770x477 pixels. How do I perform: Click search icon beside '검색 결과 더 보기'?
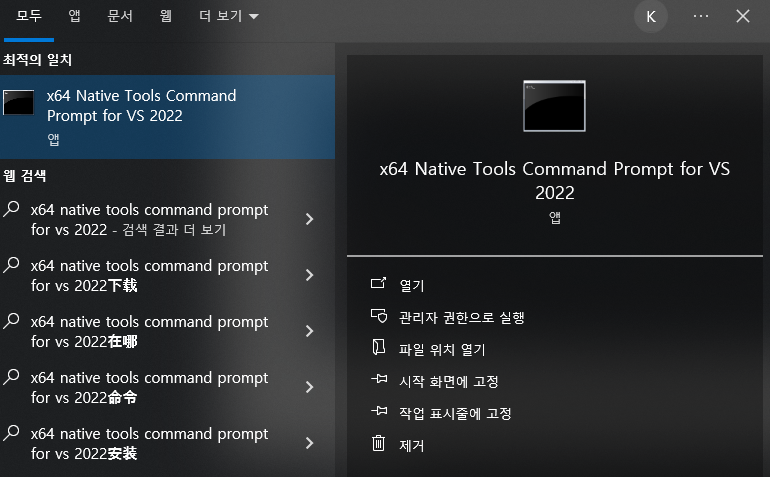(11, 209)
